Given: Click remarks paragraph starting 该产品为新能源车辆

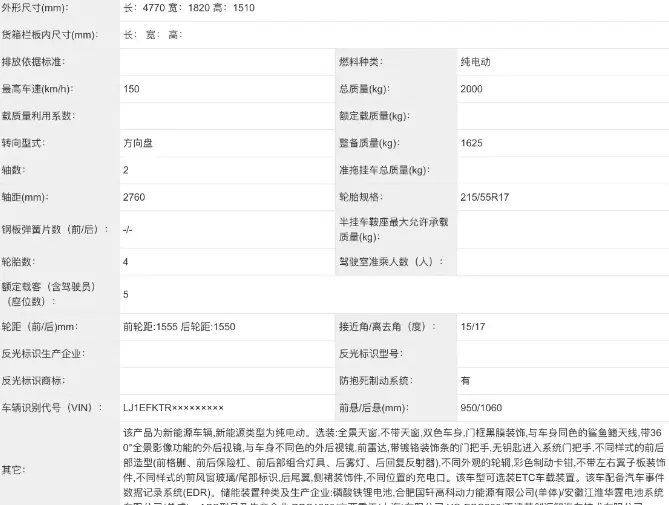Looking at the screenshot, I should (x=394, y=467).
